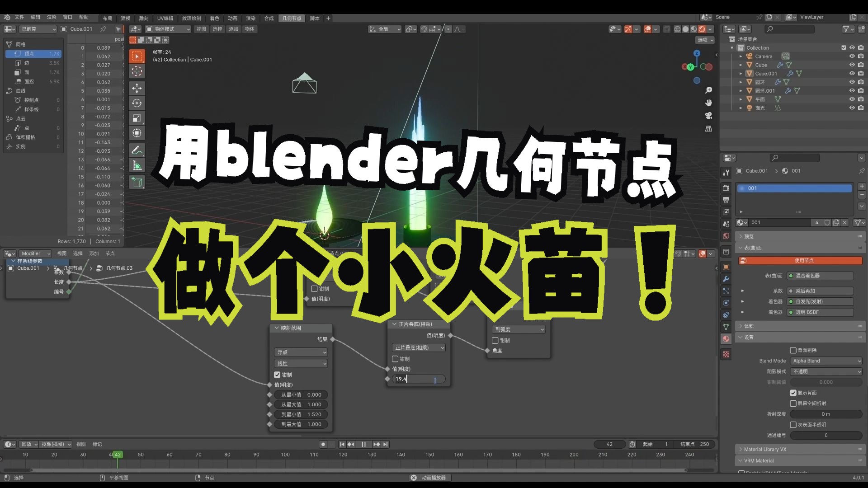Expand the 样条线参数 modifier expander
Screen dimensions: 868x488
point(12,260)
